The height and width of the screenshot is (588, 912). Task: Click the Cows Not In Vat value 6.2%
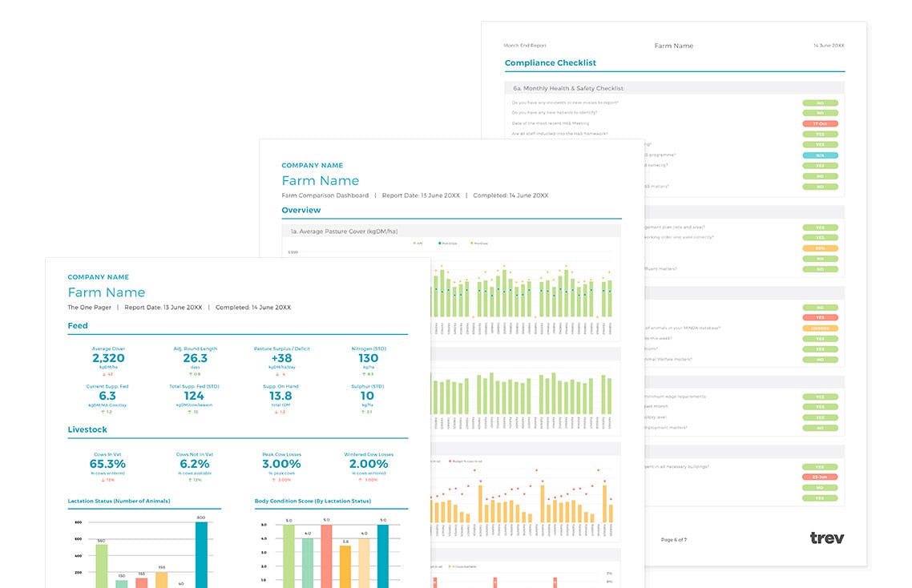[194, 464]
